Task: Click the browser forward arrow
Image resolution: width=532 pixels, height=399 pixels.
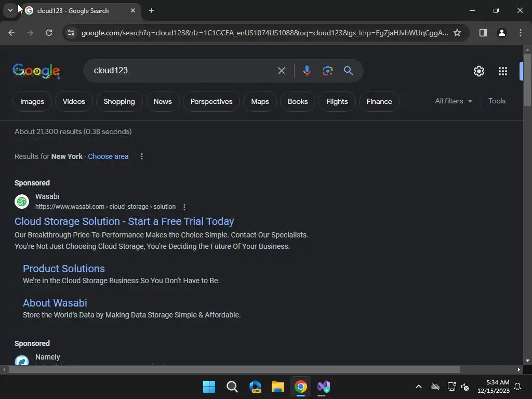Action: 30,33
